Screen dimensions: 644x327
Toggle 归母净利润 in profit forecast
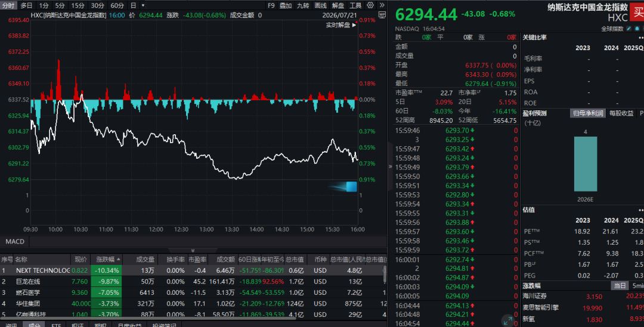[x=588, y=113]
